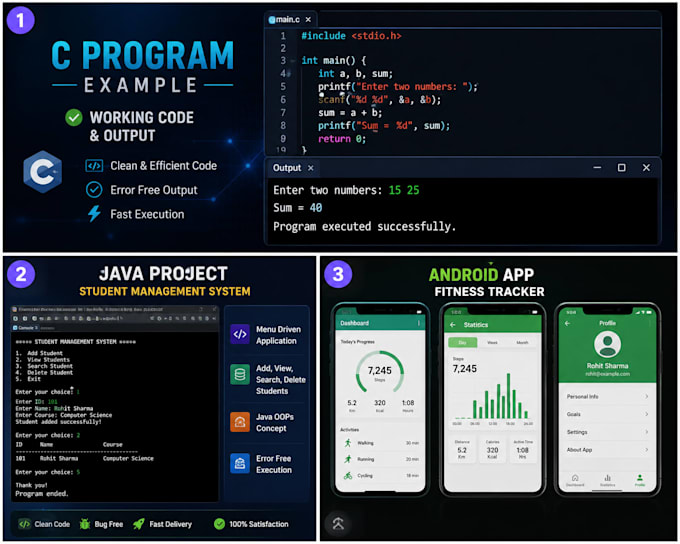The width and height of the screenshot is (680, 544).
Task: Expand the Goals chevron
Action: pos(646,414)
